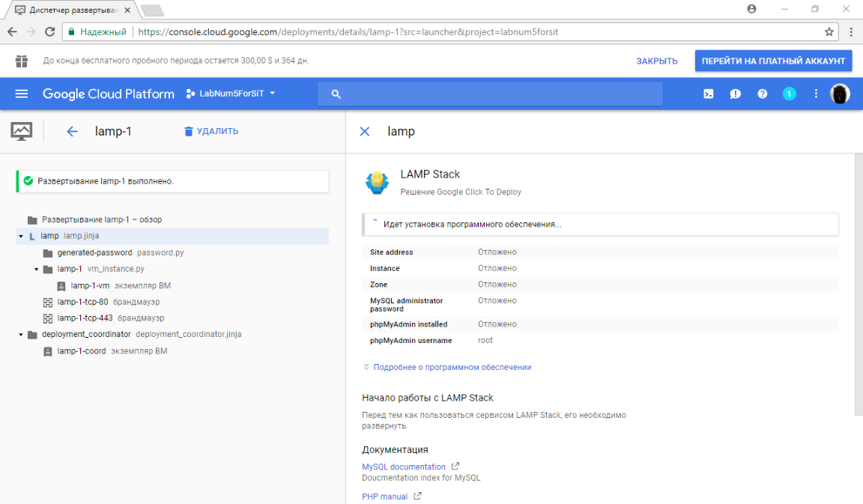This screenshot has width=863, height=504.
Task: Bookmark the page with the star icon
Action: click(x=829, y=32)
